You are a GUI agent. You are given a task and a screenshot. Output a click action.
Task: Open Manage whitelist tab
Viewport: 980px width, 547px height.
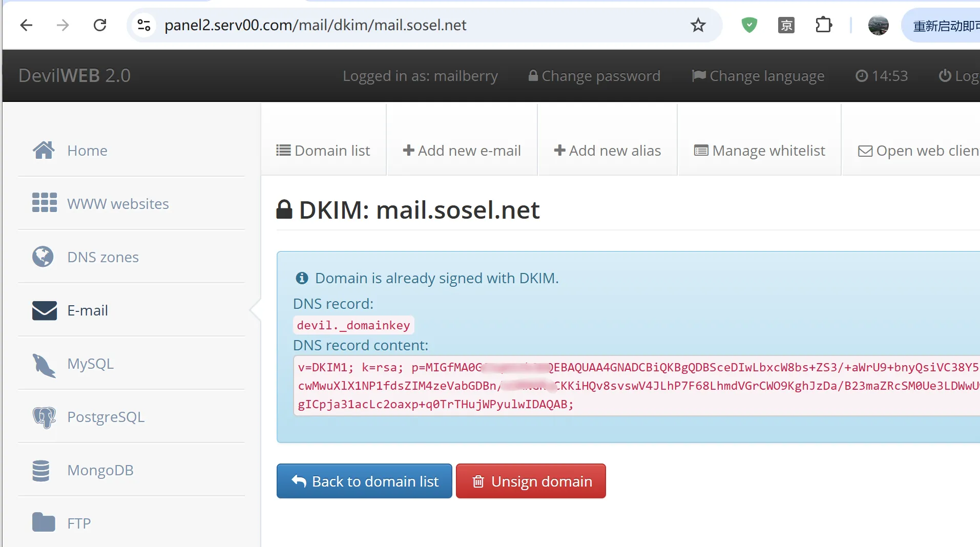coord(760,151)
